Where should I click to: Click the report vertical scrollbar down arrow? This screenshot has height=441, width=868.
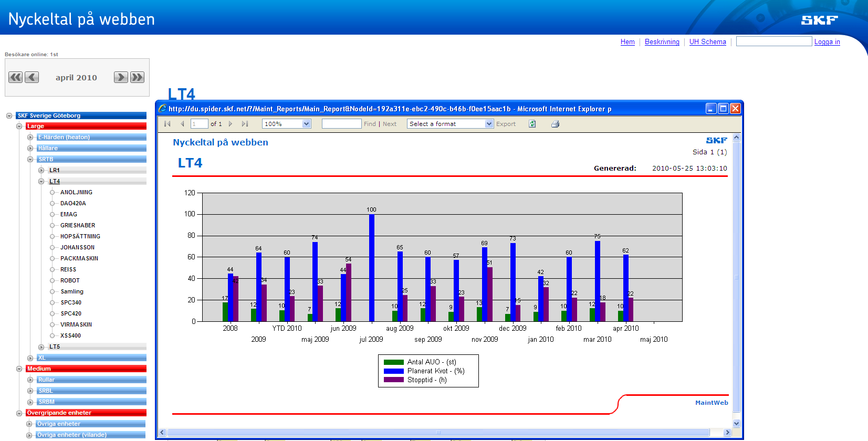coord(736,423)
